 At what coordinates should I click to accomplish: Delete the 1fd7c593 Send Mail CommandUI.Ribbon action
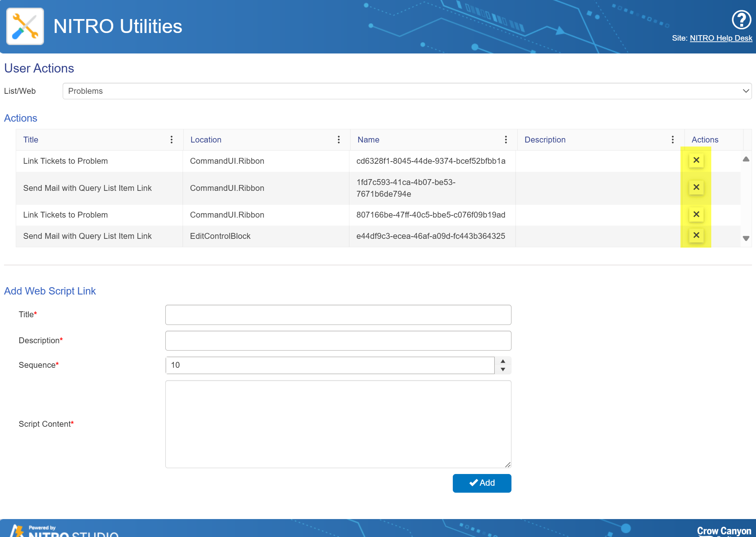(696, 187)
